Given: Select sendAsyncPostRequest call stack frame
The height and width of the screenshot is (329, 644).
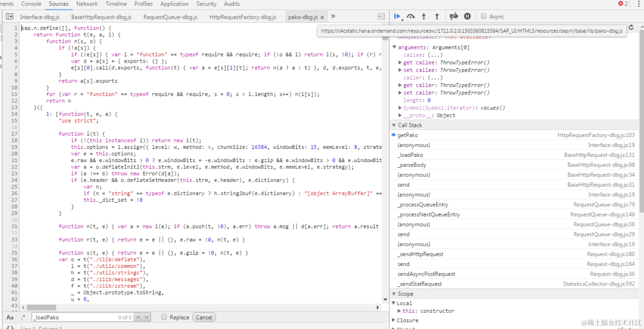Looking at the screenshot, I should (x=514, y=274).
